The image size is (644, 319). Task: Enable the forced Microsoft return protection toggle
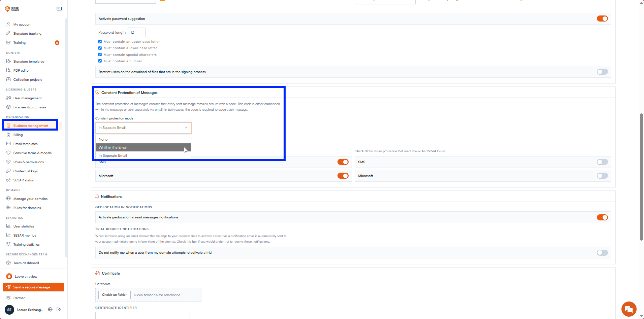click(602, 176)
